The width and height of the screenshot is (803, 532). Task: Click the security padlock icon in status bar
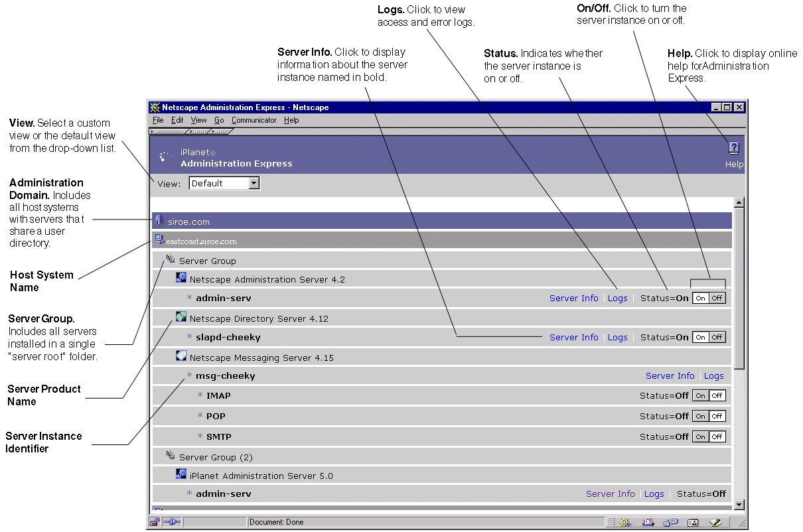(155, 522)
